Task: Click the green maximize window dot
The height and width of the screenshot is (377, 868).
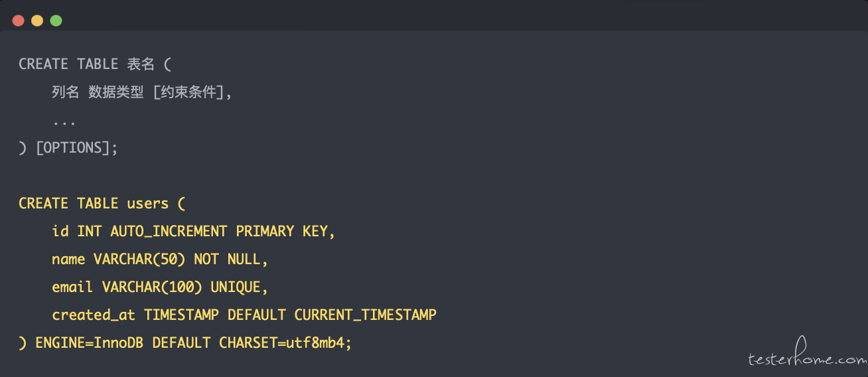Action: tap(56, 21)
